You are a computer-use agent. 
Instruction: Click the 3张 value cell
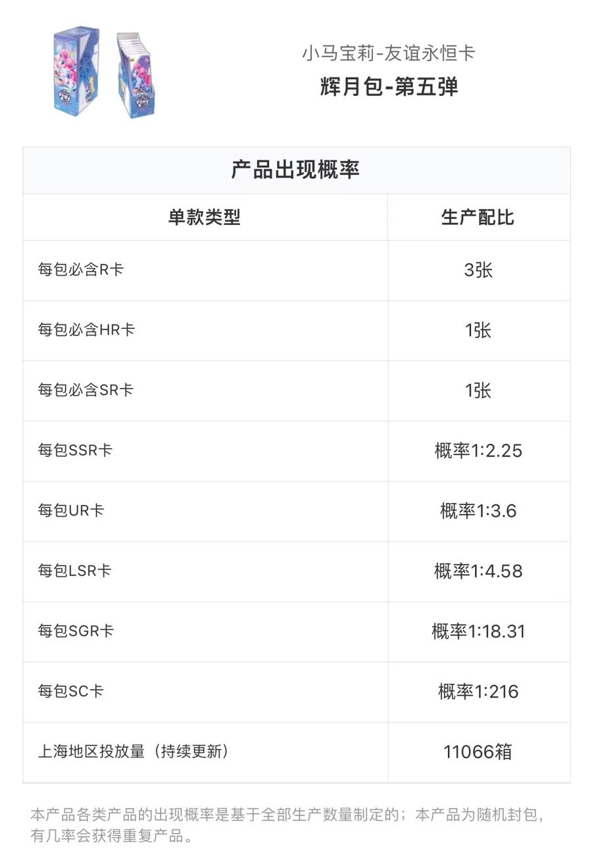pos(478,270)
